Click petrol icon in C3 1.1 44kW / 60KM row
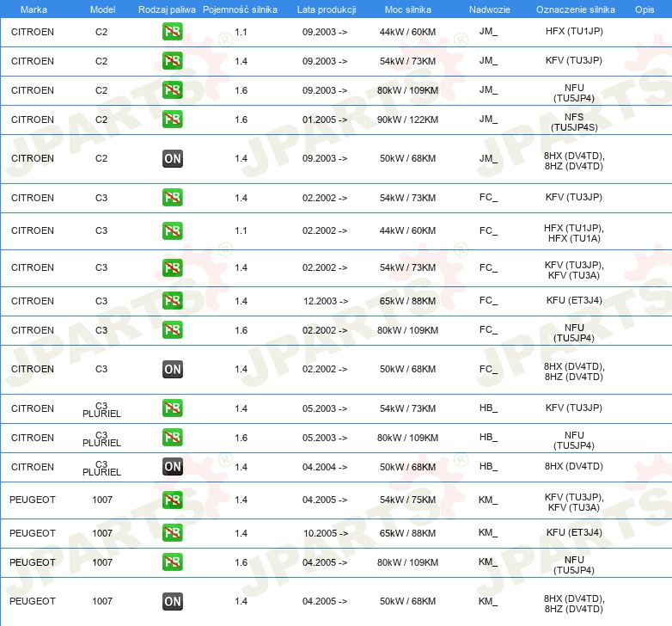The image size is (672, 626). (172, 230)
